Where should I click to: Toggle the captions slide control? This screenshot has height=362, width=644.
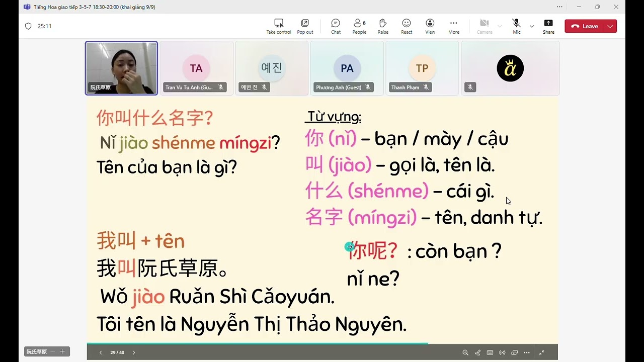click(x=490, y=352)
